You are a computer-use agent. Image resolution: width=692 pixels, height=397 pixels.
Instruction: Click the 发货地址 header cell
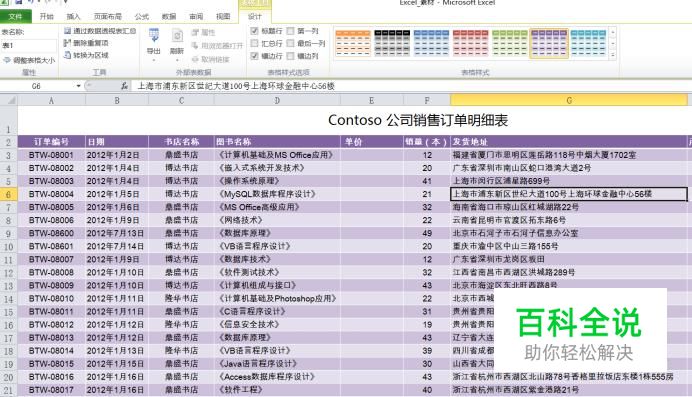click(569, 142)
